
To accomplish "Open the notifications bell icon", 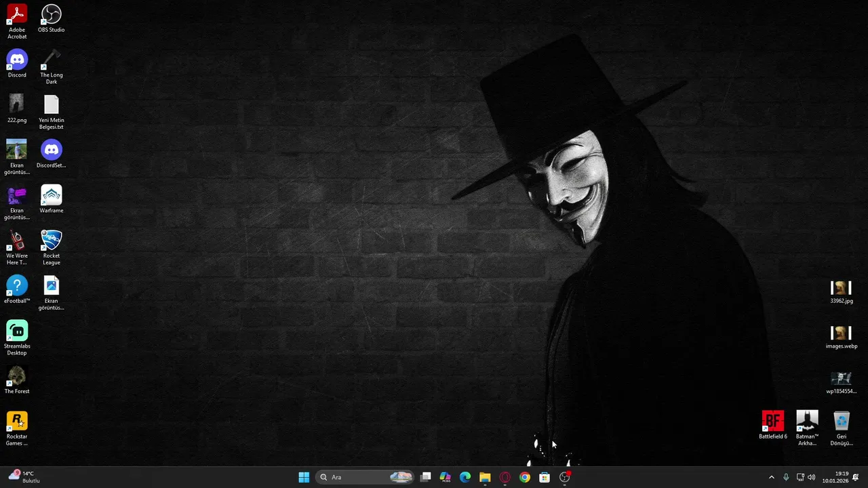I will tap(856, 477).
